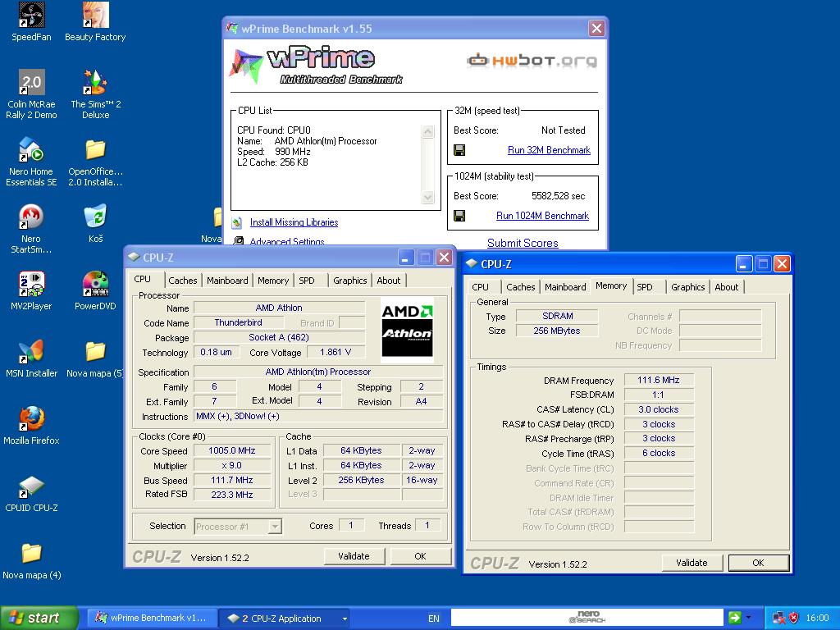Click Run 32M Benchmark link

click(x=549, y=151)
